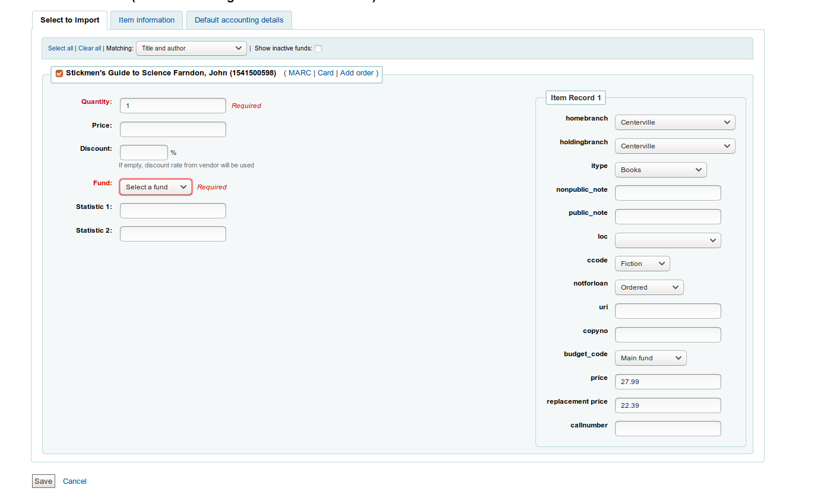Click the Select all link
Image resolution: width=821 pixels, height=504 pixels.
[x=61, y=49]
